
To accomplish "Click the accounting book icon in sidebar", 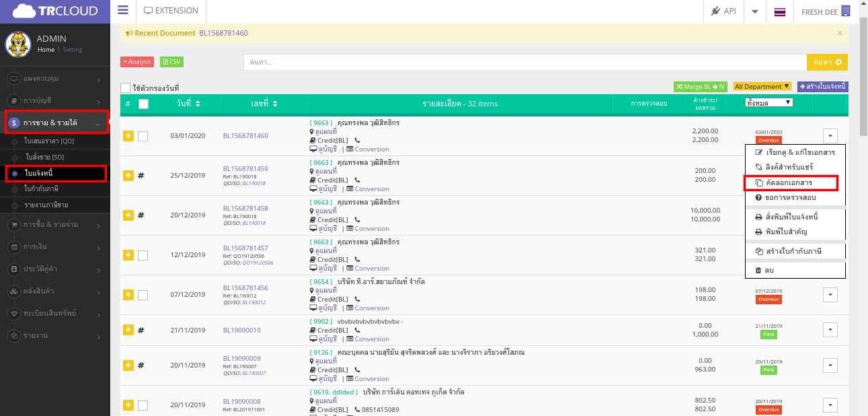I will (14, 100).
